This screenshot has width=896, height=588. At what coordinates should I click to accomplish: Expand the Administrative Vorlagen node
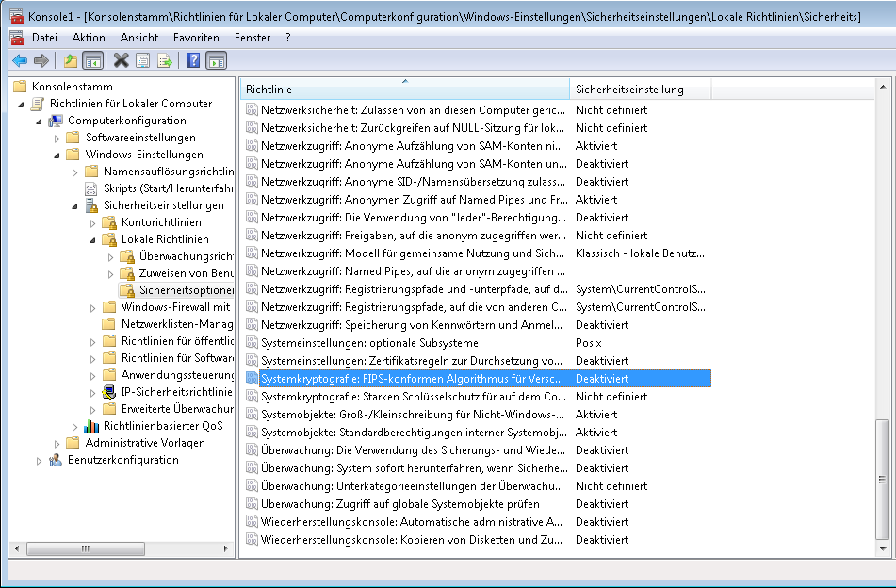(57, 443)
